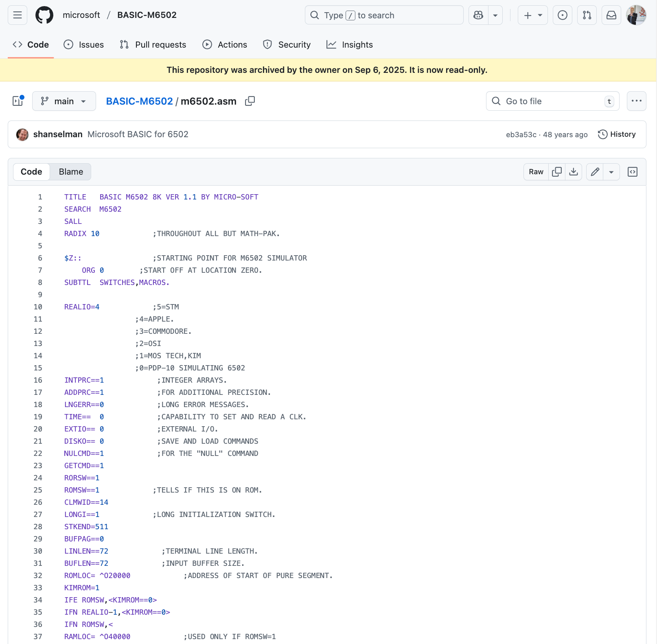The width and height of the screenshot is (657, 644).
Task: Open the more file actions ellipsis menu
Action: [637, 101]
